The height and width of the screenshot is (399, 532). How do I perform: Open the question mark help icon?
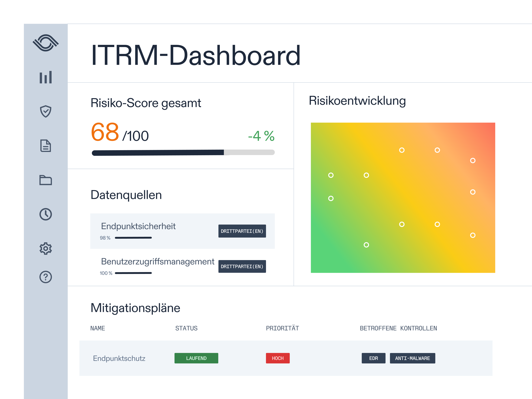click(x=45, y=277)
